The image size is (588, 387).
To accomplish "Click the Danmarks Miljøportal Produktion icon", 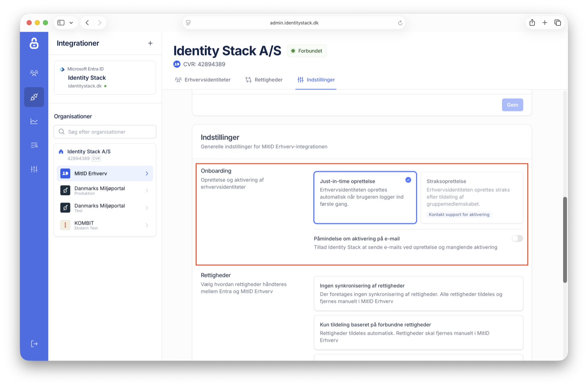I will coord(65,190).
